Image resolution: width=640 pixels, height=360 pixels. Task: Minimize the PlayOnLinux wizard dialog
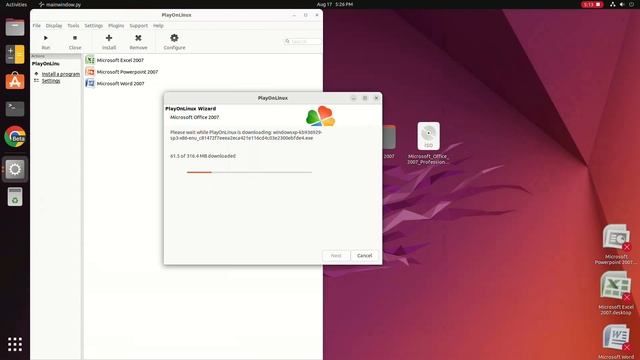[353, 98]
